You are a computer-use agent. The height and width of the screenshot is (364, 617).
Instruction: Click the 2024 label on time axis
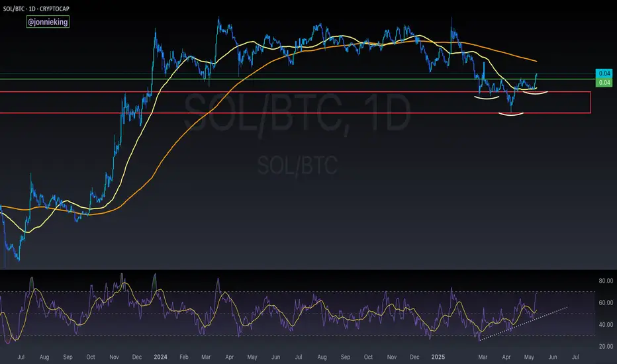[x=161, y=357]
